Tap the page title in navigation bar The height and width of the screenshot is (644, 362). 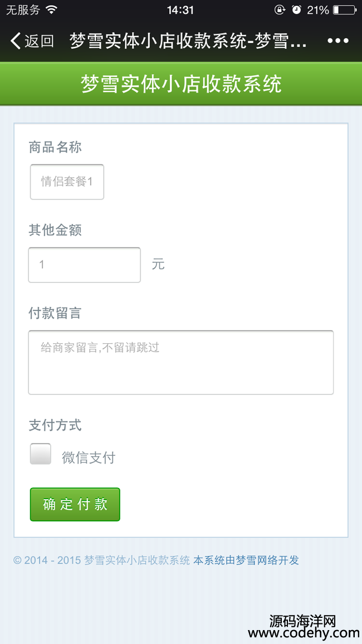point(188,41)
